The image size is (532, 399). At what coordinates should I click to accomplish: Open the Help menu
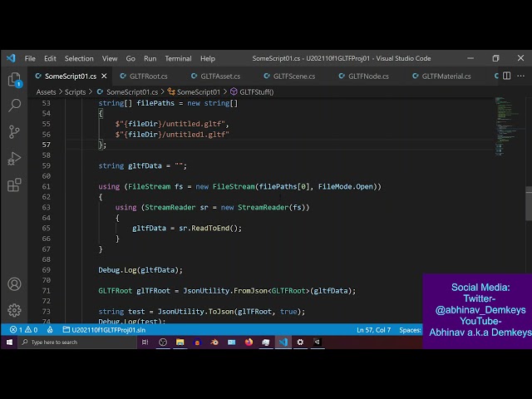[208, 58]
